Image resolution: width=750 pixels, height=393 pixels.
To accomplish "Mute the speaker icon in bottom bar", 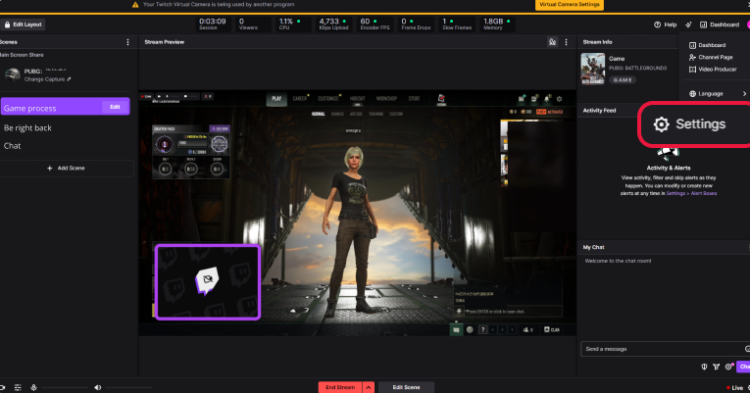I will pos(98,387).
